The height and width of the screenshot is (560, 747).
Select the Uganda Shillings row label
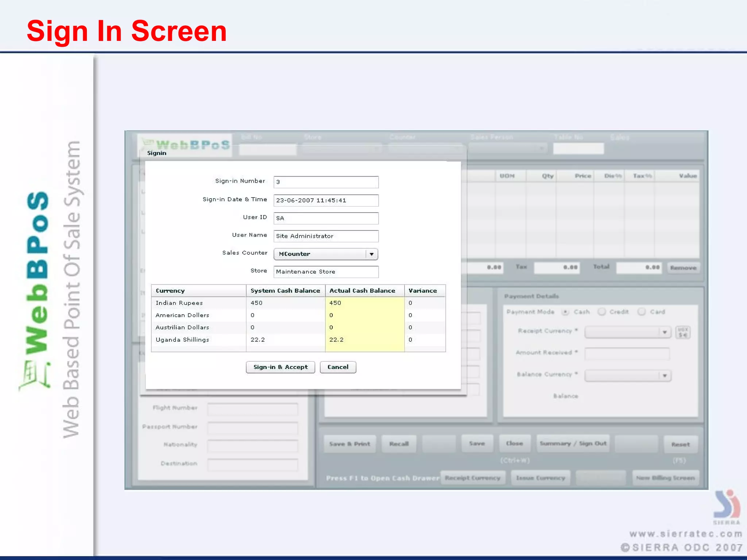pos(182,340)
